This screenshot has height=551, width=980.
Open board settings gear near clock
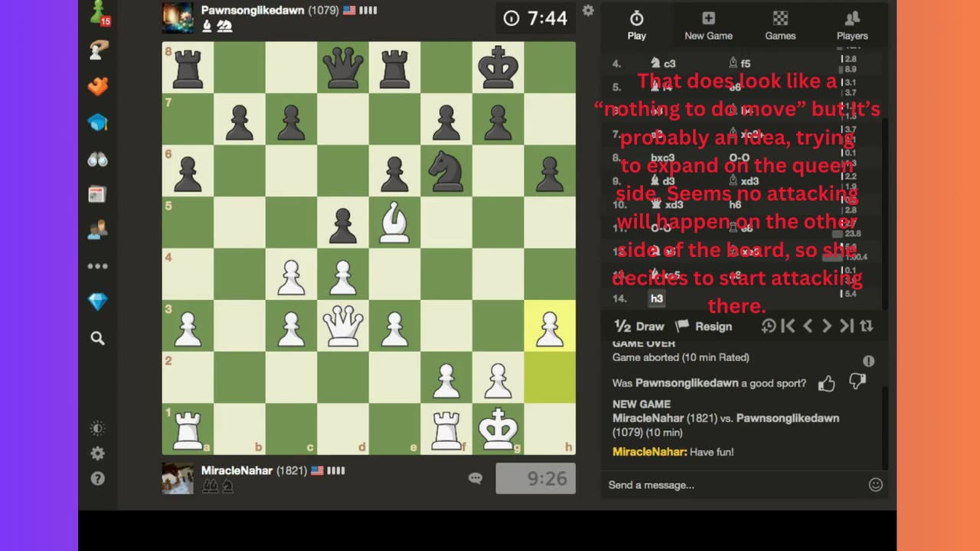tap(588, 11)
